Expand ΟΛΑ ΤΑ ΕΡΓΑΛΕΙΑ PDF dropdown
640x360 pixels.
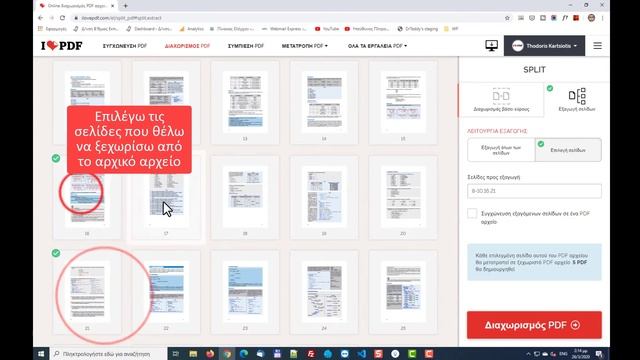point(377,46)
